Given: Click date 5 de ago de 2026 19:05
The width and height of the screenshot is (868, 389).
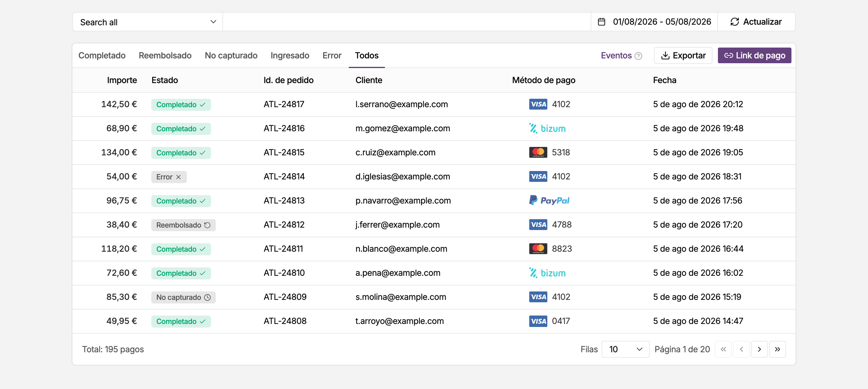Looking at the screenshot, I should click(x=698, y=152).
